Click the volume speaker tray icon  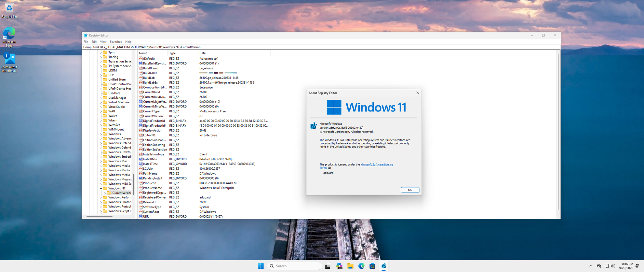coord(613,266)
